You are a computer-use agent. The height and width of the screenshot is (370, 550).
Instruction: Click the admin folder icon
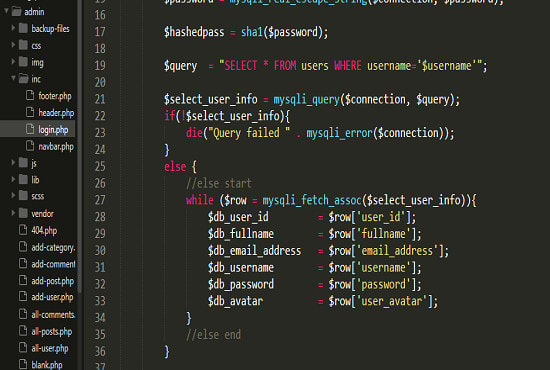[x=16, y=11]
